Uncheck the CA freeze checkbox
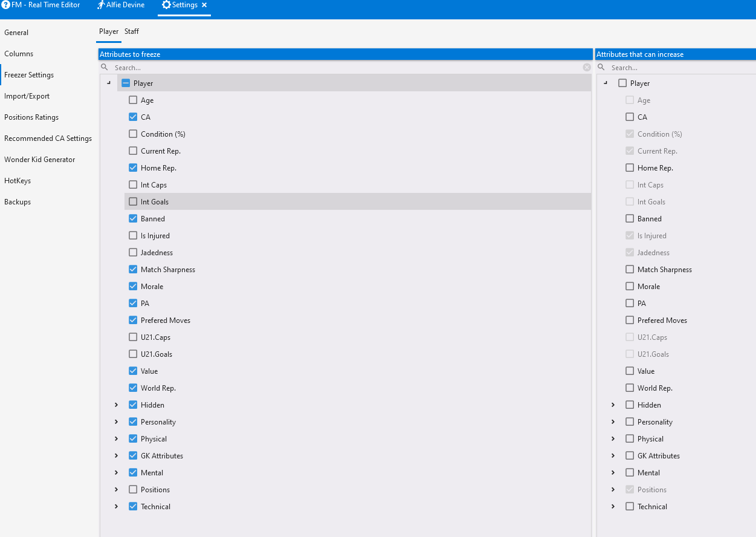Image resolution: width=756 pixels, height=537 pixels. click(133, 117)
